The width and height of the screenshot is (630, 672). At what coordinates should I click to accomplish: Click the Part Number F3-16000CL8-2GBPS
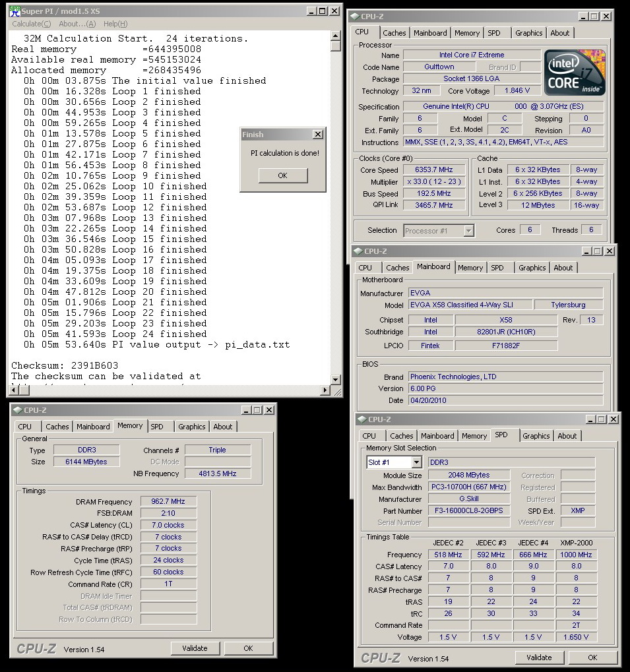pyautogui.click(x=469, y=511)
